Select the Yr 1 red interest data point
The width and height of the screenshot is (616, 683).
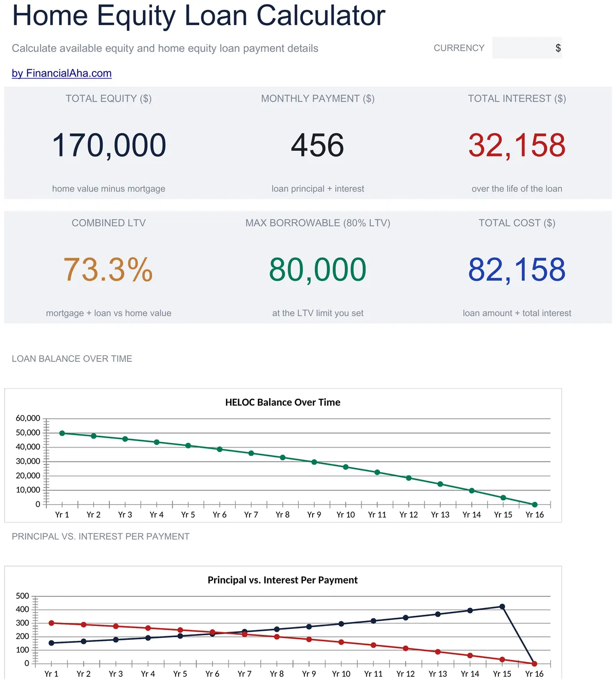pyautogui.click(x=51, y=623)
